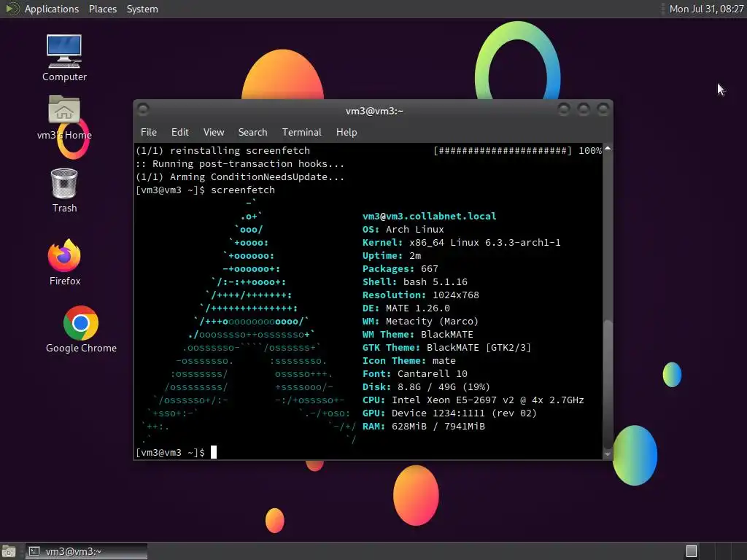This screenshot has width=747, height=560.
Task: Click the 'Resolution: 1024x768' line
Action: 421,295
